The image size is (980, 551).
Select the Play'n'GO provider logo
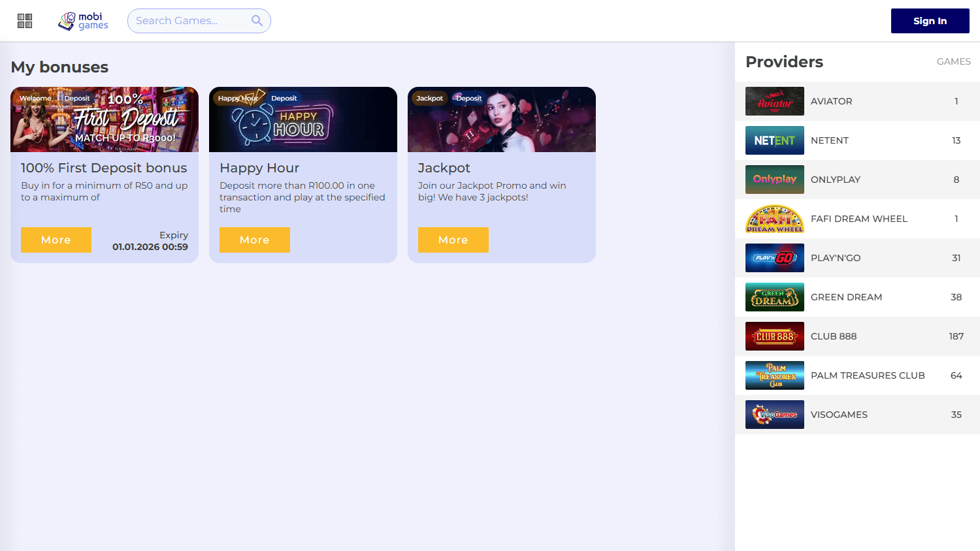[775, 258]
